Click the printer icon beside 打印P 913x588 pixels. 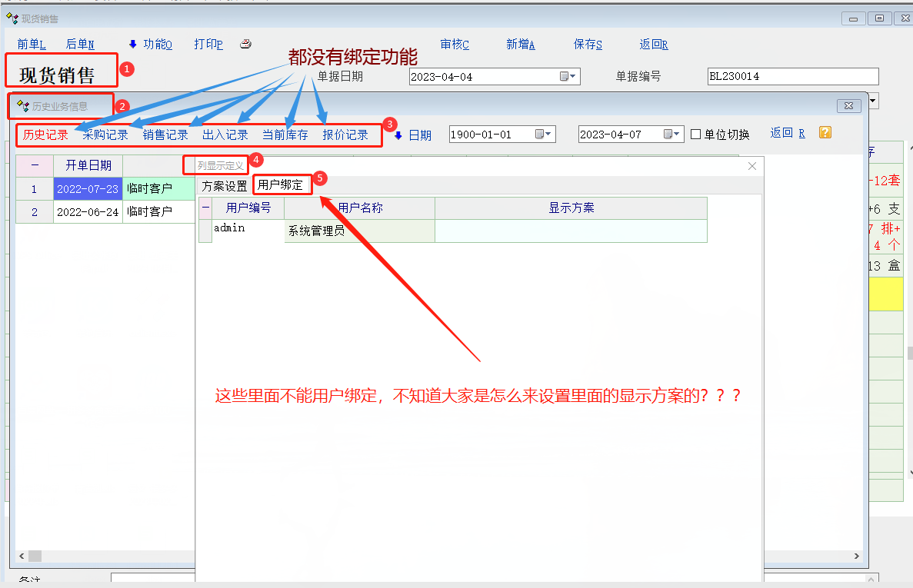pyautogui.click(x=245, y=44)
